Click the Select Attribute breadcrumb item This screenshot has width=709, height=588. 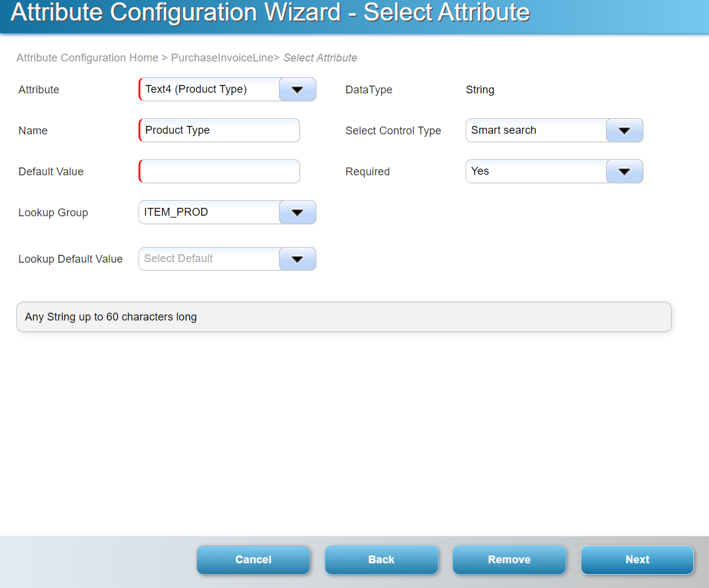pyautogui.click(x=320, y=58)
